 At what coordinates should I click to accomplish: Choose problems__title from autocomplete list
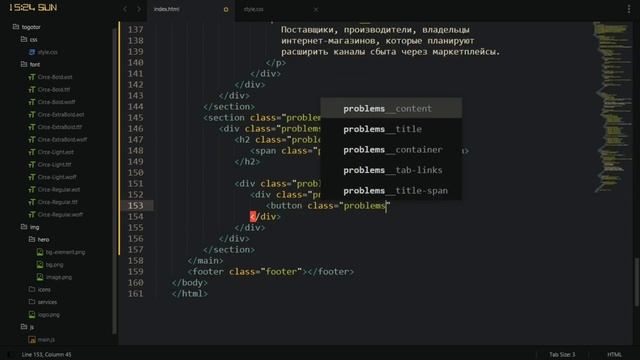[x=391, y=129]
